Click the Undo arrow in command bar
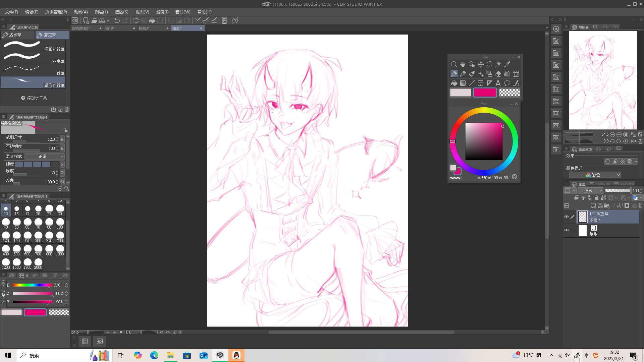644x362 pixels. tap(117, 20)
